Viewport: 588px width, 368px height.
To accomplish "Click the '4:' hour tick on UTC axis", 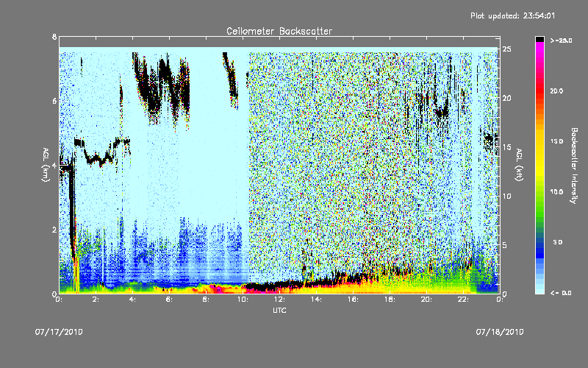I will (x=133, y=300).
